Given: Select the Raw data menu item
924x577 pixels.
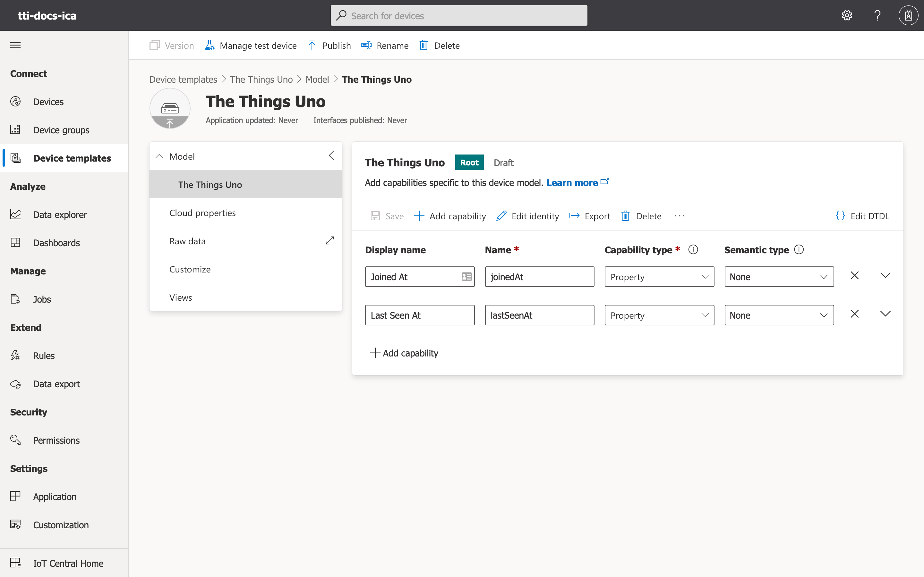Looking at the screenshot, I should click(187, 241).
